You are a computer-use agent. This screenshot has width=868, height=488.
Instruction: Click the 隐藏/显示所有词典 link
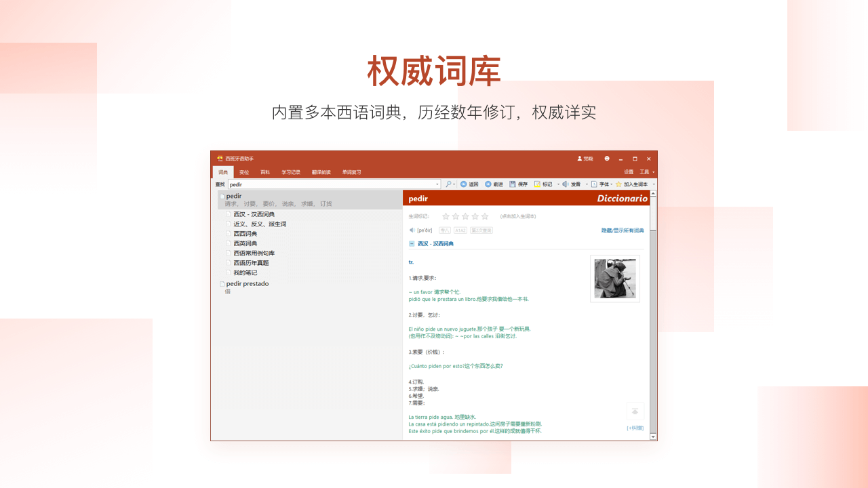coord(623,230)
